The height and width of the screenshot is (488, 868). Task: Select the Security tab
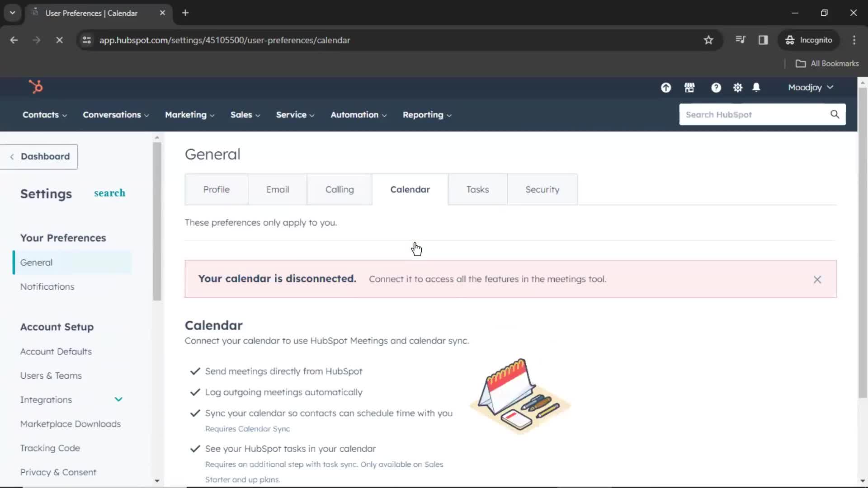pos(542,189)
